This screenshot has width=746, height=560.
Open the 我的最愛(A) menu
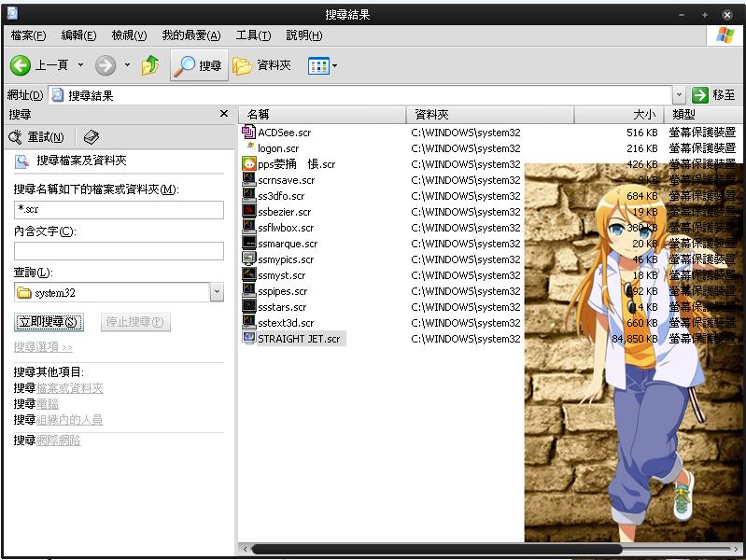click(x=191, y=35)
